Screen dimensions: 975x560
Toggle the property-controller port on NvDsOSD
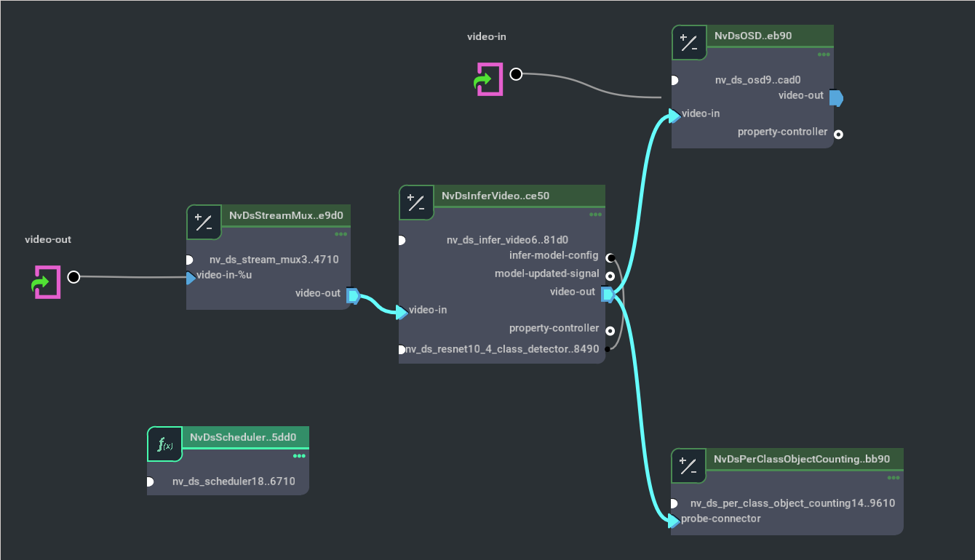838,133
